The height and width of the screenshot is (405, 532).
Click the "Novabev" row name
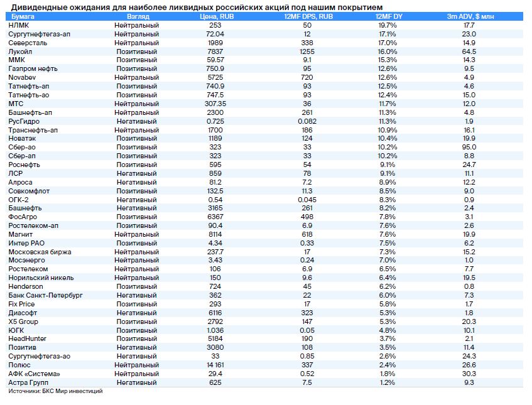point(22,78)
